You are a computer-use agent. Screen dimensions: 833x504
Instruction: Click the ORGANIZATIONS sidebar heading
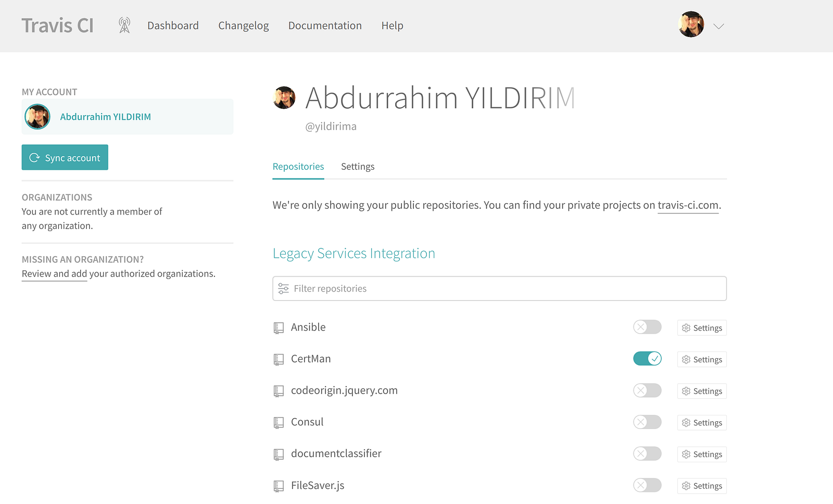(57, 197)
